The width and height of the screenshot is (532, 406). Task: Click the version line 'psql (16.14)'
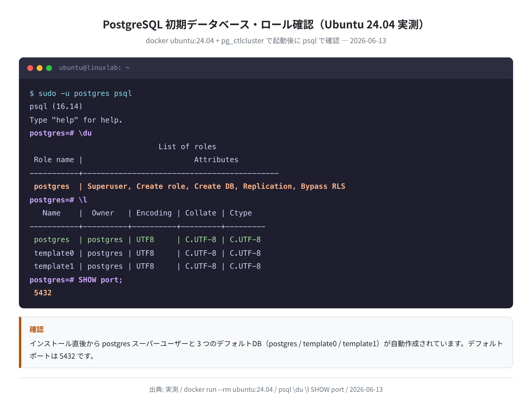pyautogui.click(x=56, y=107)
